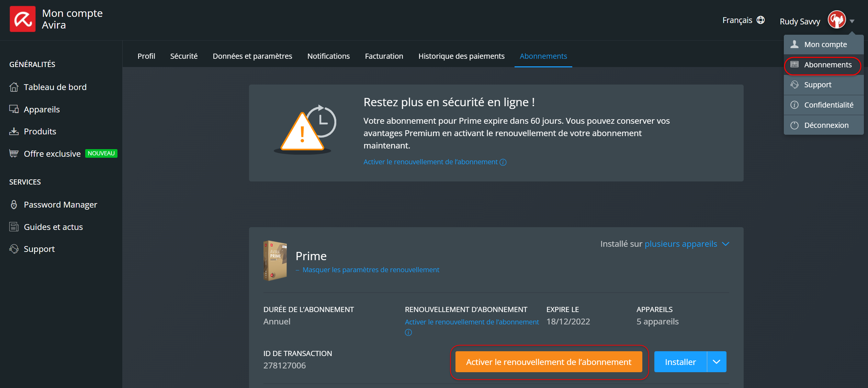
Task: Click the NOUVEAU green badge
Action: point(101,153)
